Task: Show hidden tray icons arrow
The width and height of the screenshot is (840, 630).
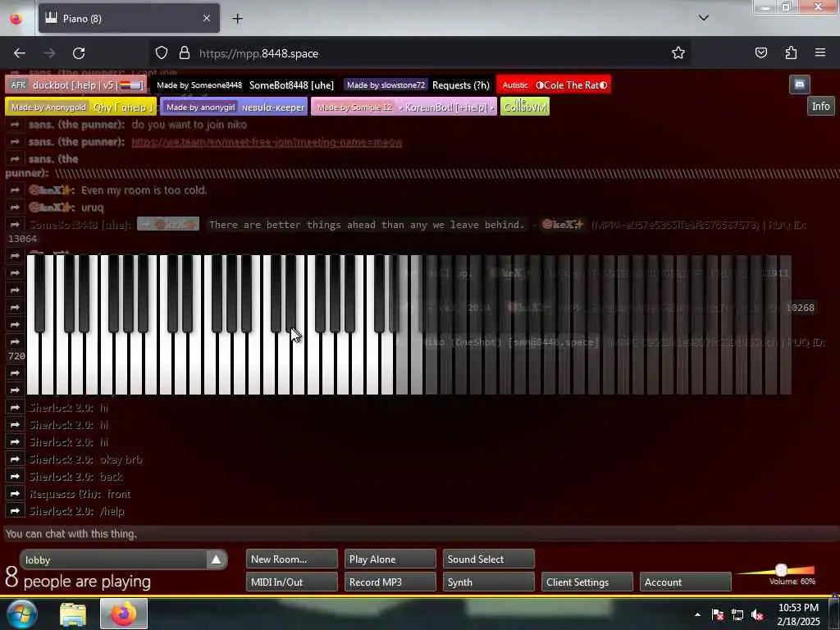Action: [x=697, y=614]
